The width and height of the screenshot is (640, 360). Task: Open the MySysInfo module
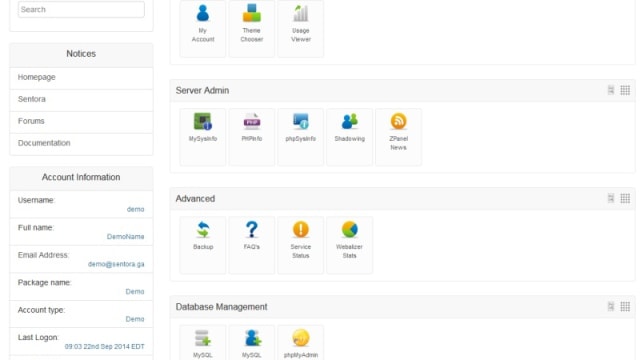tap(202, 137)
